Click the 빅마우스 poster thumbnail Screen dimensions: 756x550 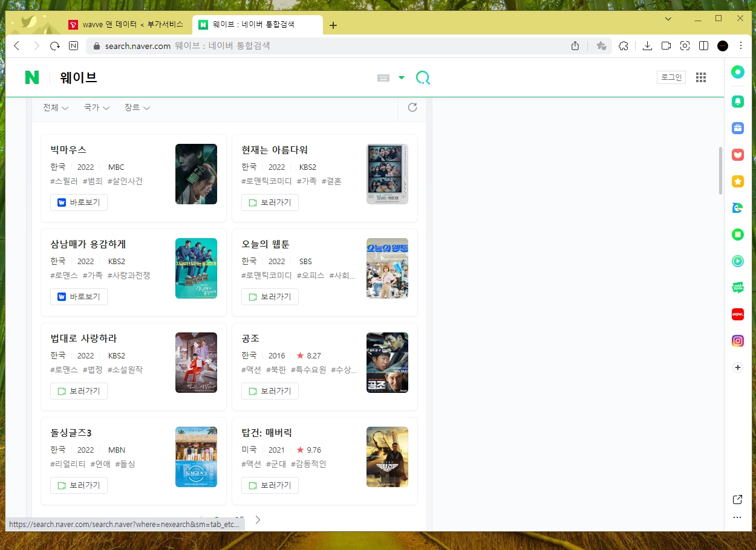(x=196, y=174)
